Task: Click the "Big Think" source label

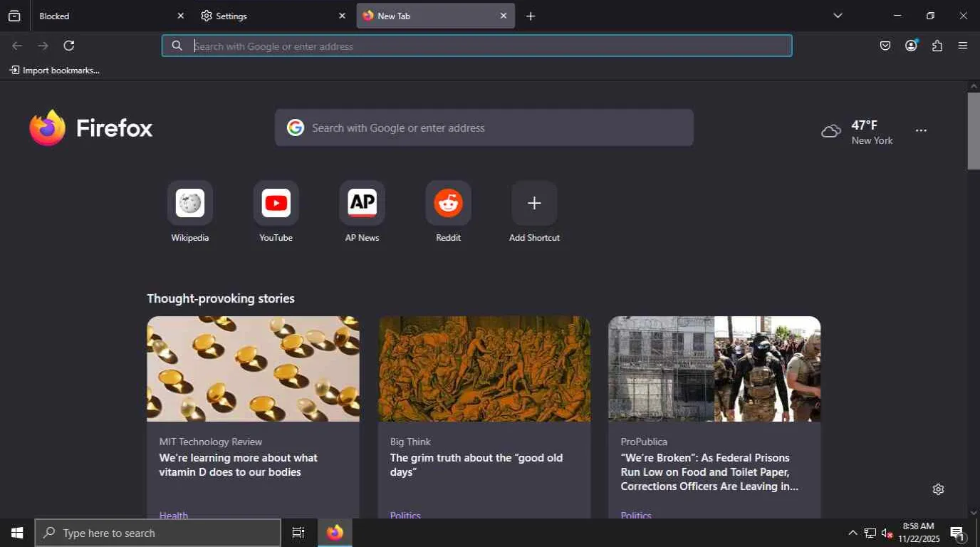Action: pyautogui.click(x=410, y=442)
